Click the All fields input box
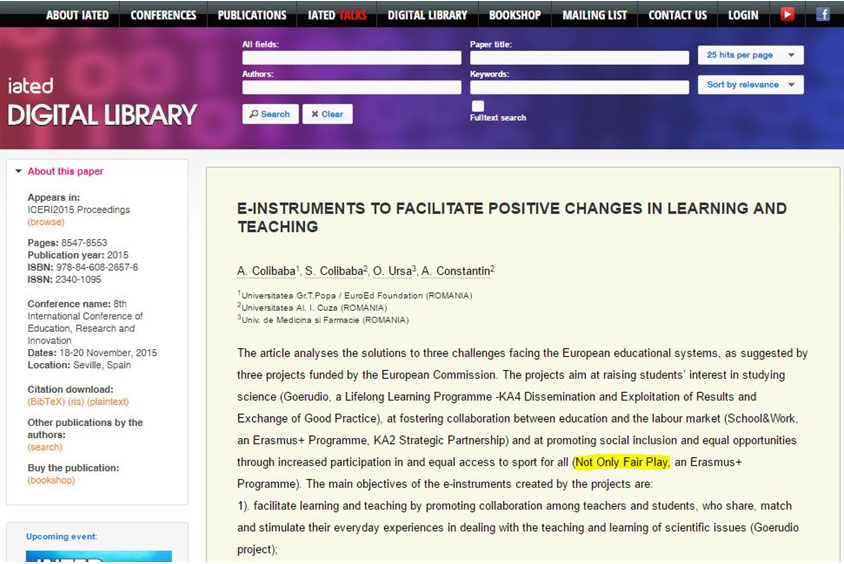The height and width of the screenshot is (564, 844). pyautogui.click(x=351, y=58)
